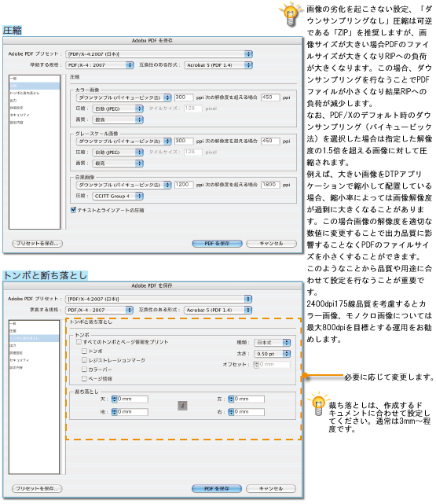
Task: Select highlighted トンボと裁ち落とし in lower dialog sidebar
Action: click(34, 338)
